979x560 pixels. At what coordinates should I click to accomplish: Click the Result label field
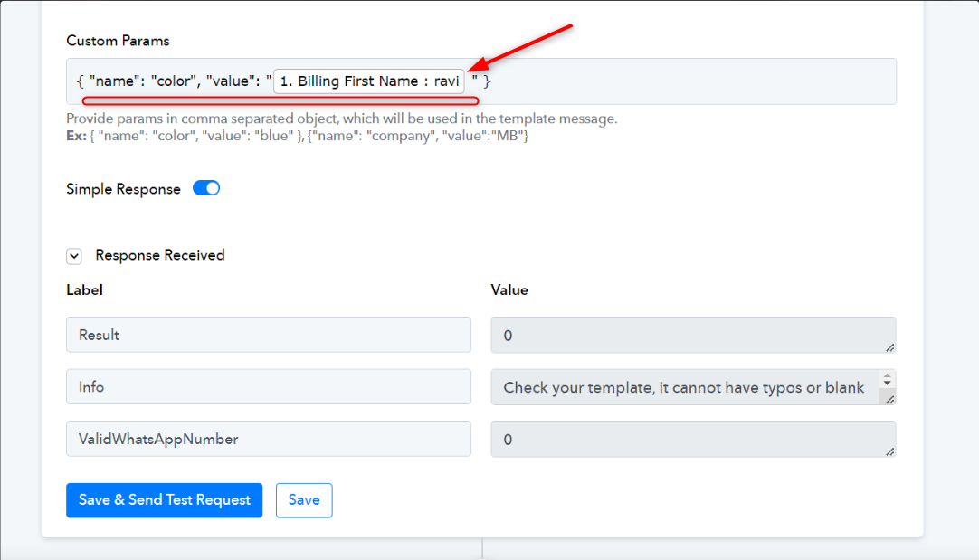(269, 335)
